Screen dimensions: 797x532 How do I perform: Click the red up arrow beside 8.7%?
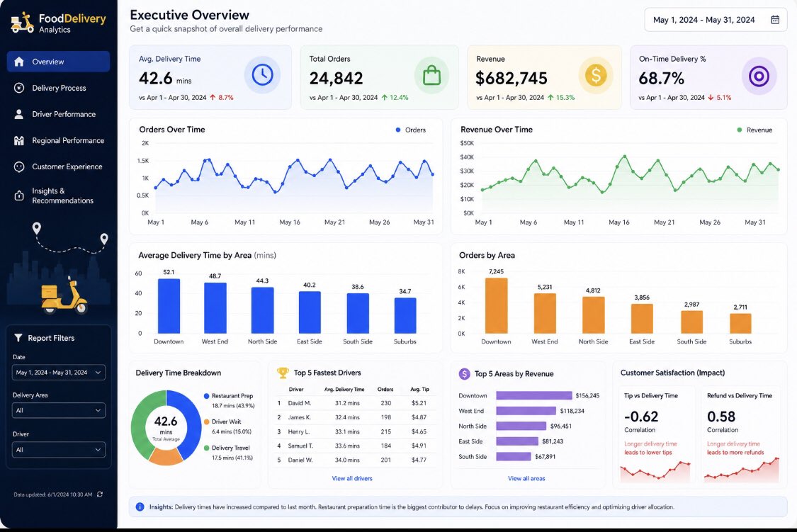[x=213, y=98]
